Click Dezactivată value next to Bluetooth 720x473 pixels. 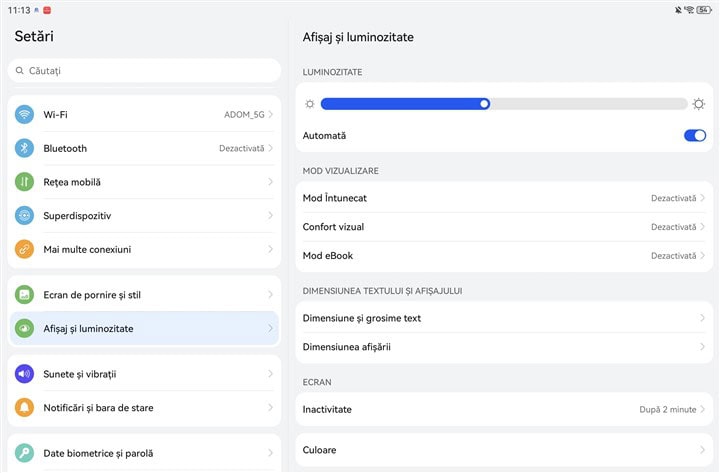tap(242, 148)
